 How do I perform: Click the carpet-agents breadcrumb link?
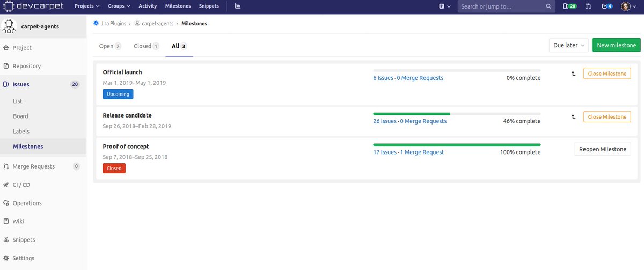click(x=158, y=24)
